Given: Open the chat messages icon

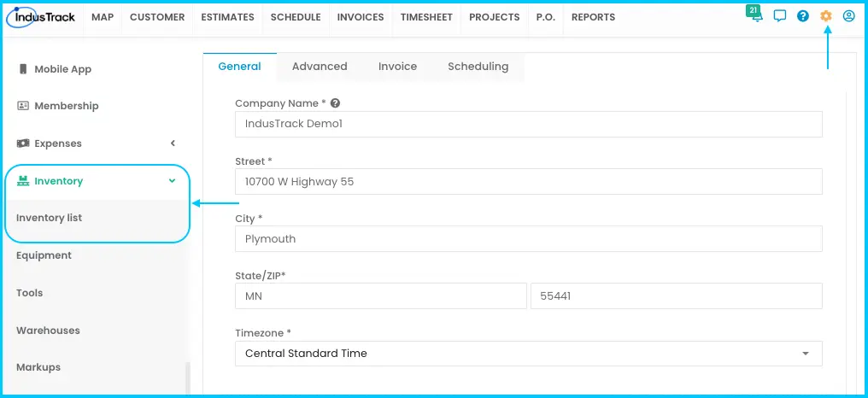Looking at the screenshot, I should [x=779, y=16].
